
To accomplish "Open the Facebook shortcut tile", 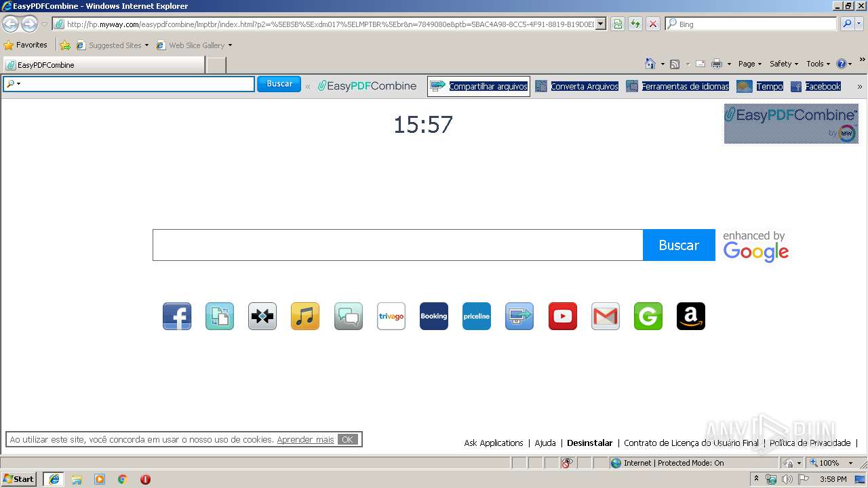I will click(177, 317).
